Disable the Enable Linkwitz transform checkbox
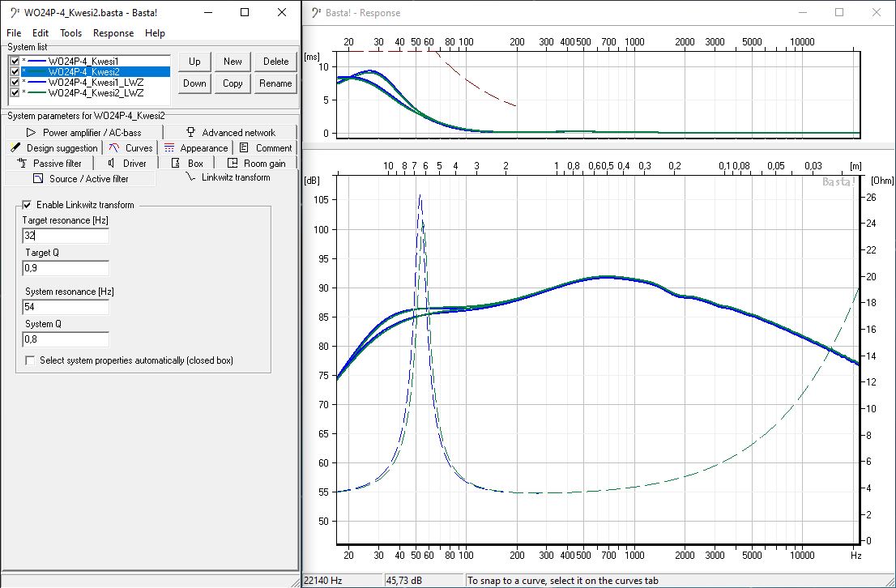The height and width of the screenshot is (588, 896). (28, 205)
